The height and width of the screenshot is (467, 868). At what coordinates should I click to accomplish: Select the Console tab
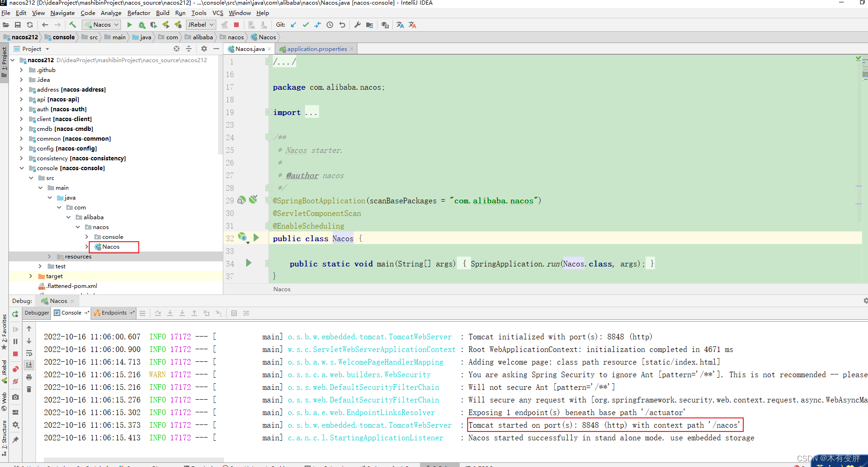tap(71, 313)
